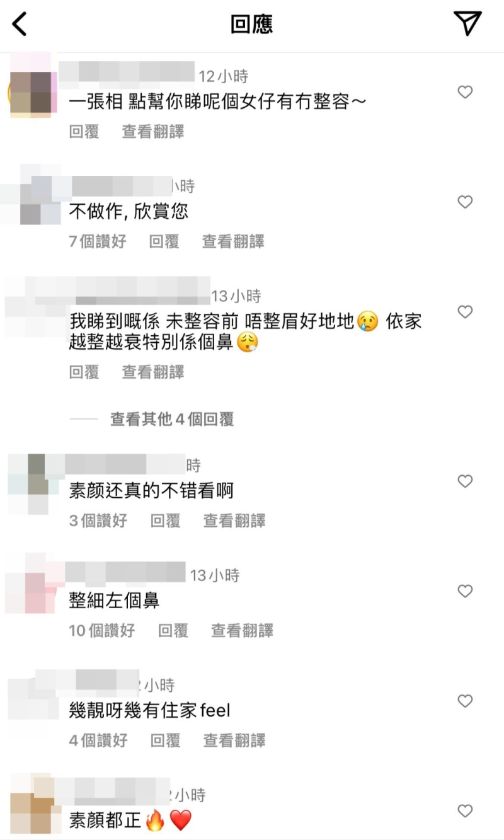504x840 pixels.
Task: Reply to the 我睇到嘅係 comment
Action: [84, 372]
